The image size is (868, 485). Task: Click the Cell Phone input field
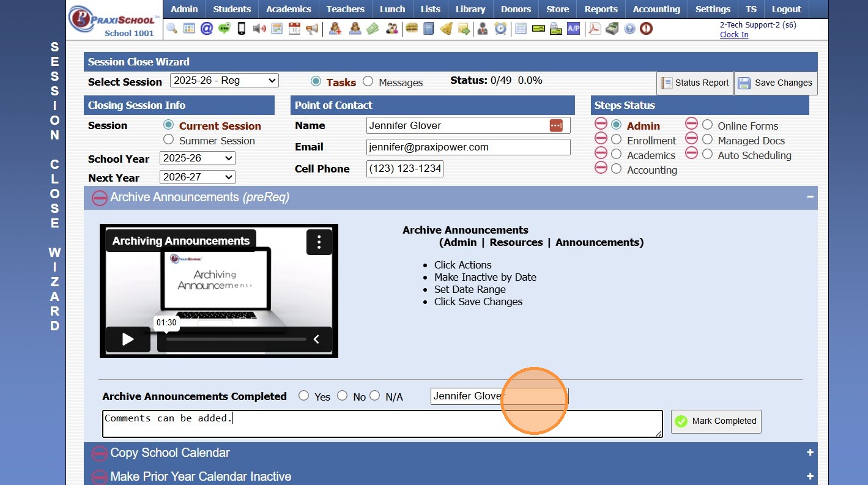coord(405,168)
